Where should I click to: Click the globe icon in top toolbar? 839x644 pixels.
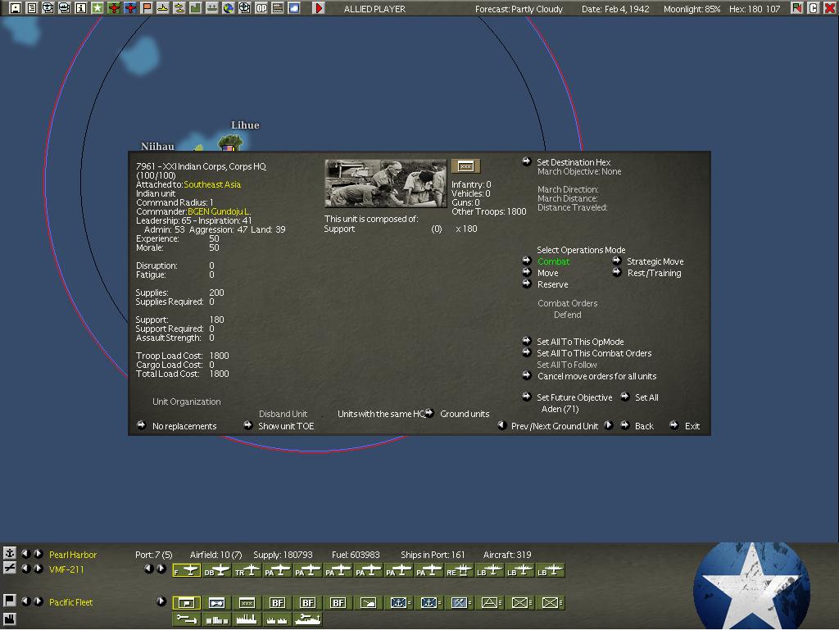click(229, 8)
